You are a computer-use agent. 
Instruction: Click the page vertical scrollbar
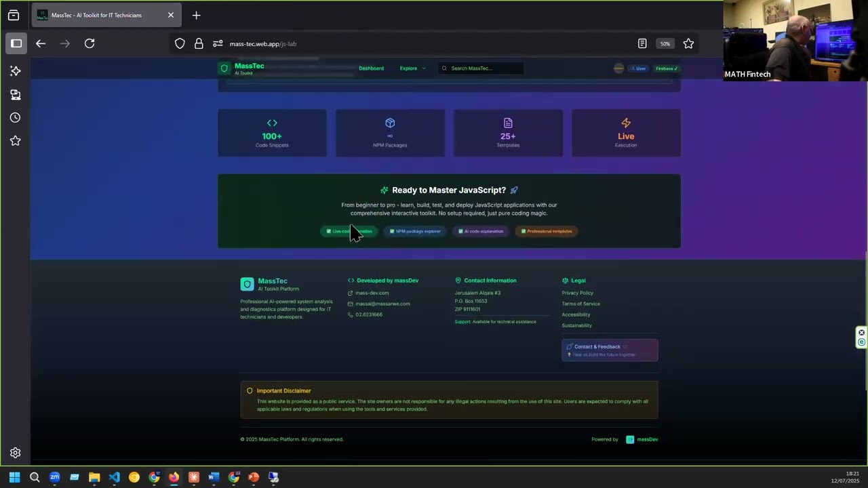[866, 321]
